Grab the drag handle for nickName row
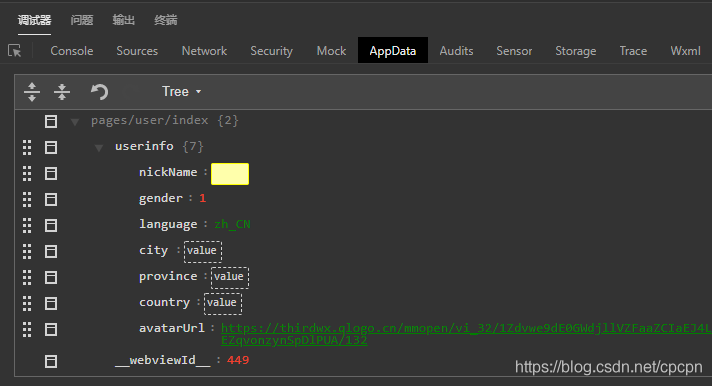The image size is (712, 386). pyautogui.click(x=27, y=173)
